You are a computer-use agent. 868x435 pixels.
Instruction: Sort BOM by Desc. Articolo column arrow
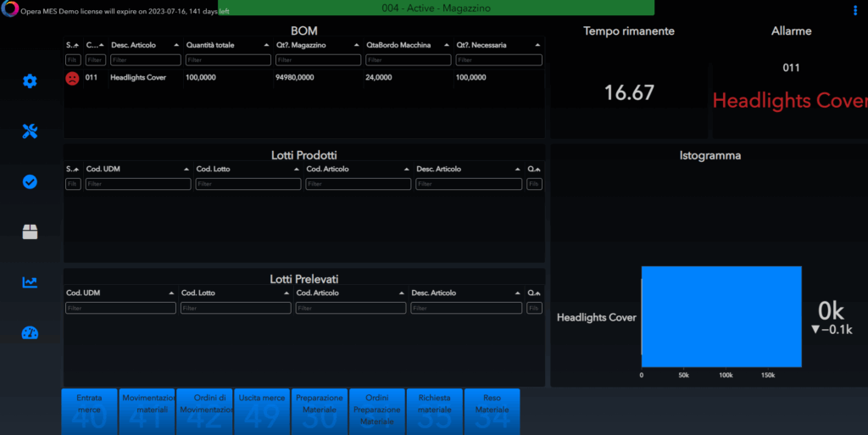(x=176, y=45)
